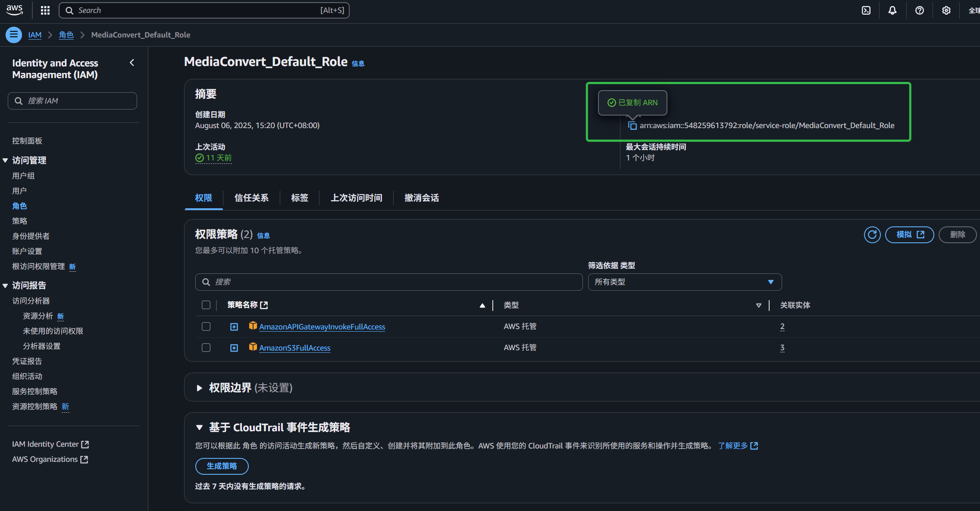
Task: Focus the top AWS Search field
Action: [x=204, y=10]
